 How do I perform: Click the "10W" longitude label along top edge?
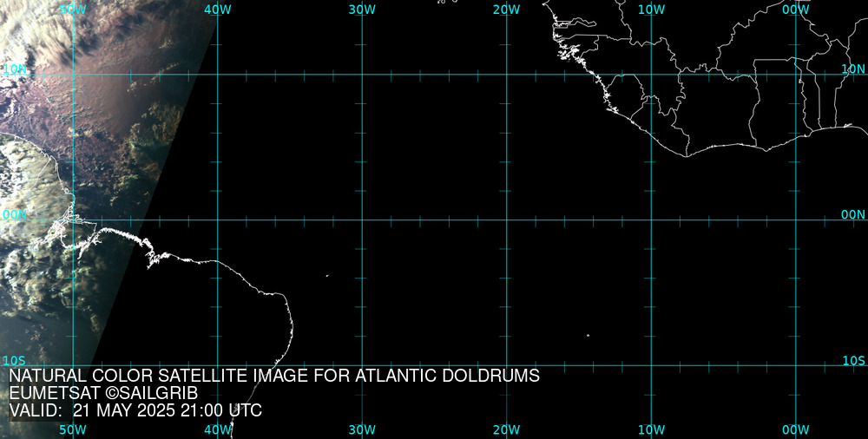tap(651, 10)
